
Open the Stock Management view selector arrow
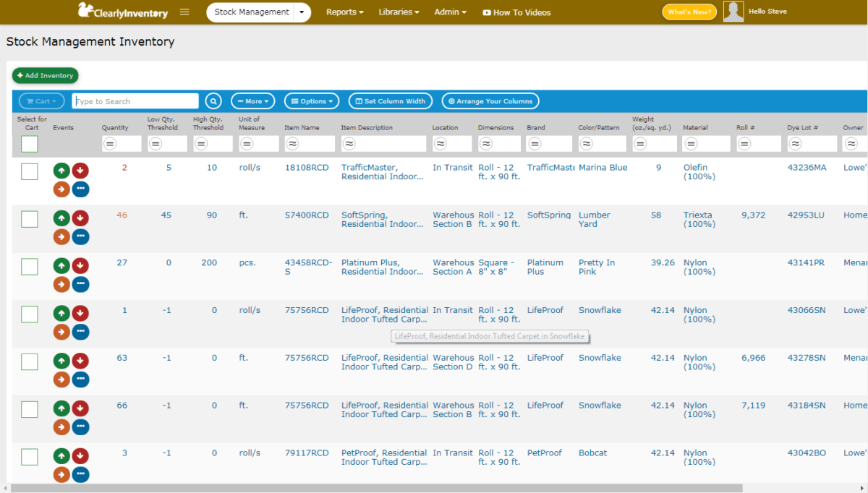[302, 12]
